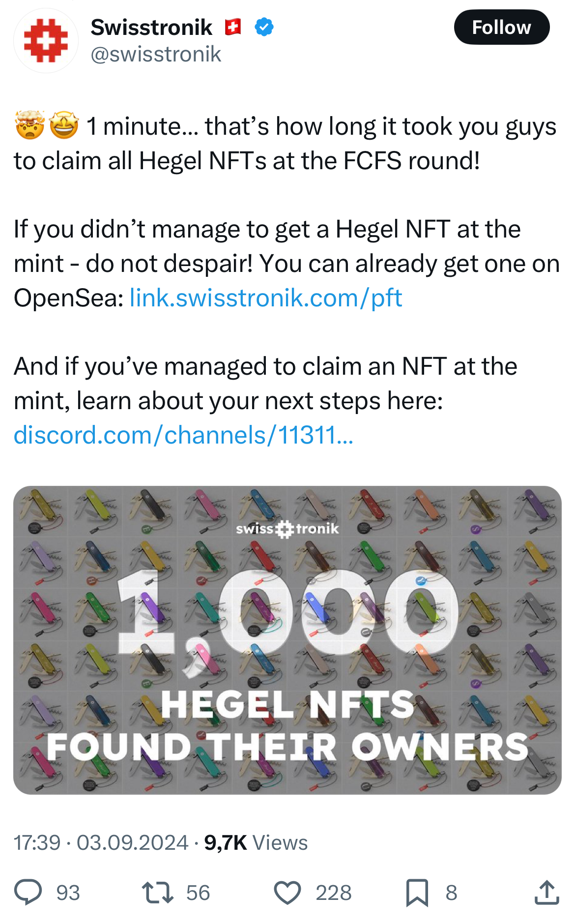Open the discord.com/channels link
The width and height of the screenshot is (575, 924).
[x=183, y=435]
